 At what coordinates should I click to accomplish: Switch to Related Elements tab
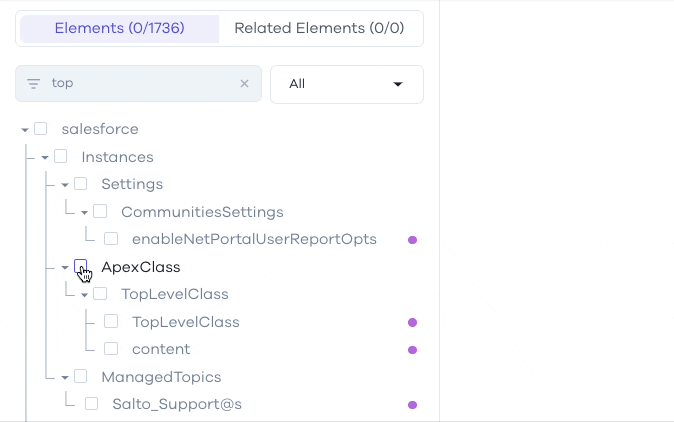pos(319,28)
